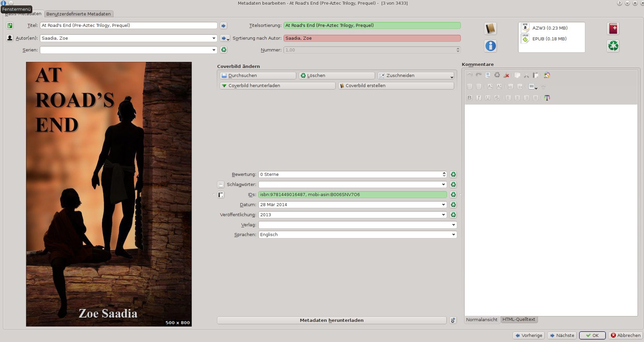Open heading style H1 dropdown

coord(533,86)
